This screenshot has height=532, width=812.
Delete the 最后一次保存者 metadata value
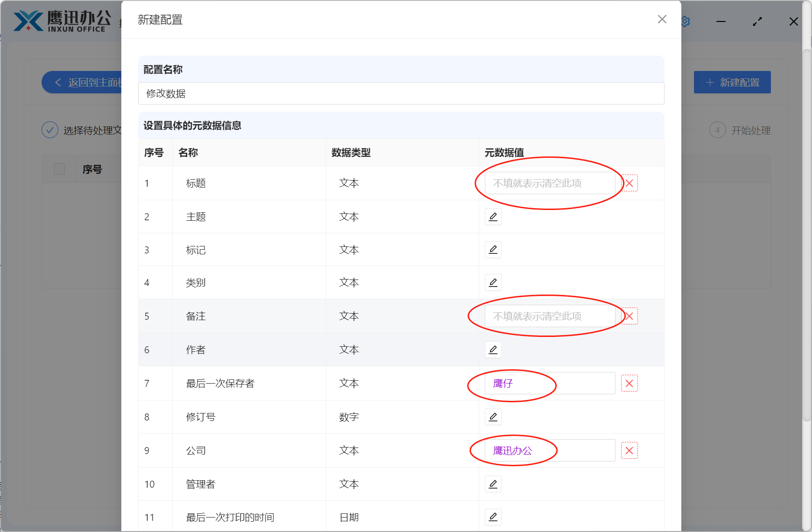(629, 383)
